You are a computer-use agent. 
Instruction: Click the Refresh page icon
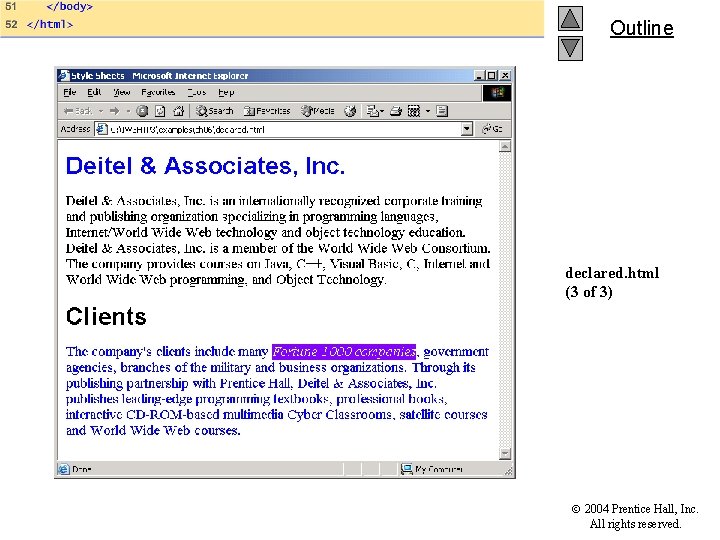pyautogui.click(x=160, y=111)
